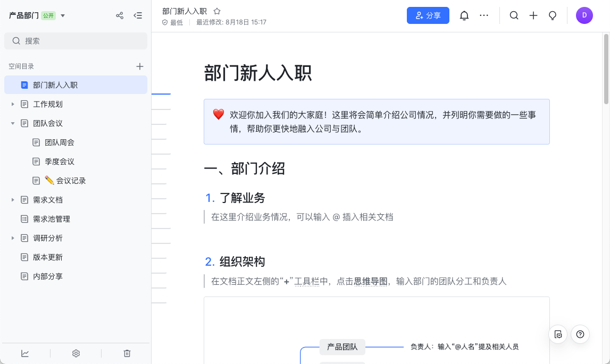Expand the 工作规划 tree item
The image size is (610, 364).
[x=13, y=104]
